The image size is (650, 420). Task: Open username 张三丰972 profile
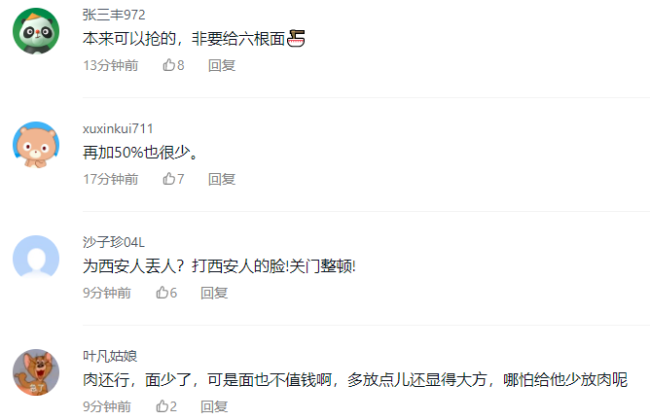click(114, 15)
